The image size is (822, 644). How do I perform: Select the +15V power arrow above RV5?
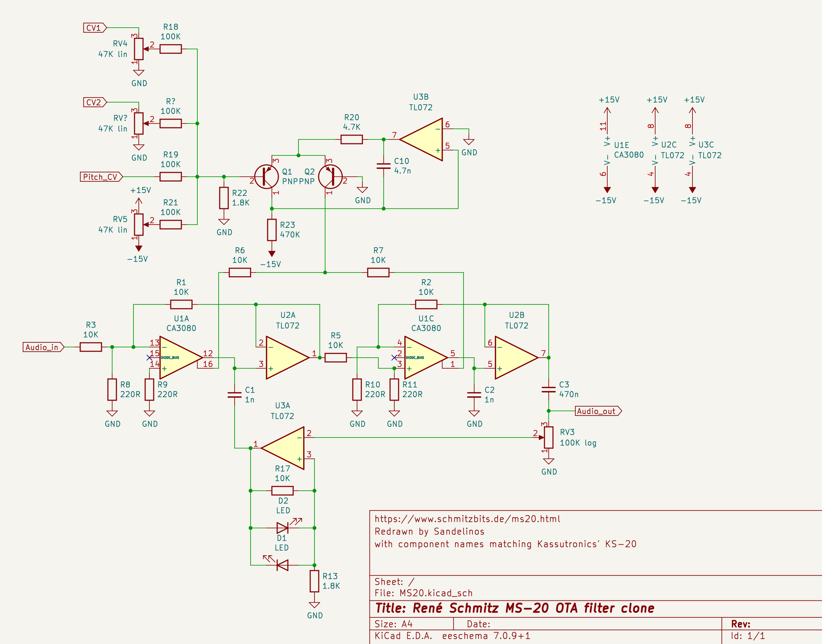139,200
